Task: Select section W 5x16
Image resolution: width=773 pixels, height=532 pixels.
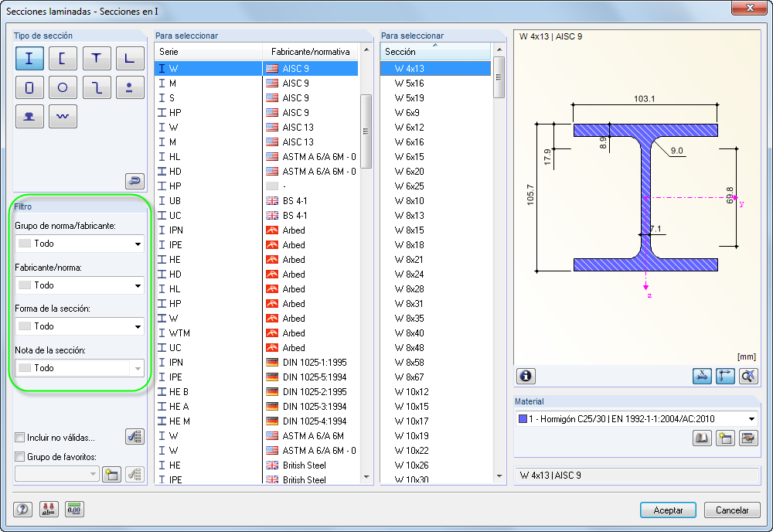Action: pyautogui.click(x=435, y=84)
